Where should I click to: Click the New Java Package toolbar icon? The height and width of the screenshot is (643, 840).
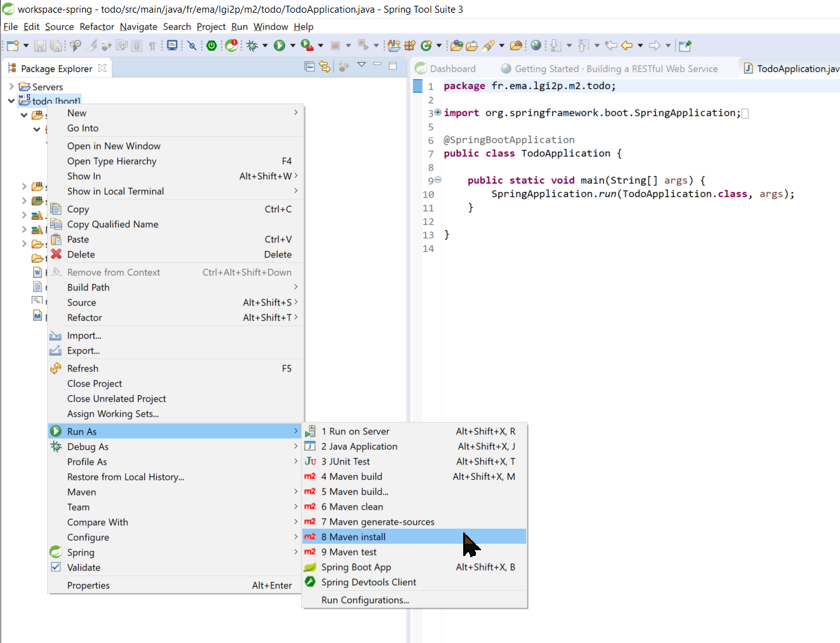click(410, 46)
